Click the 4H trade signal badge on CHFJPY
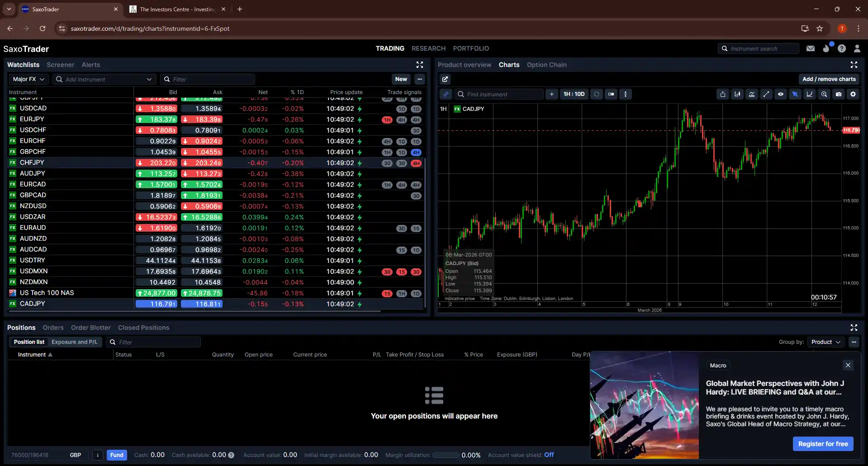Image resolution: width=868 pixels, height=466 pixels. click(x=416, y=163)
